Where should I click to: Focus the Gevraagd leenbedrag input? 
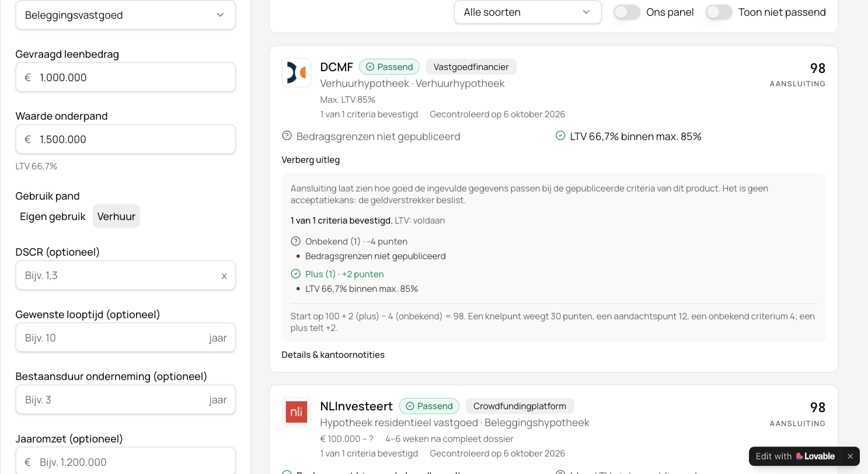click(126, 78)
